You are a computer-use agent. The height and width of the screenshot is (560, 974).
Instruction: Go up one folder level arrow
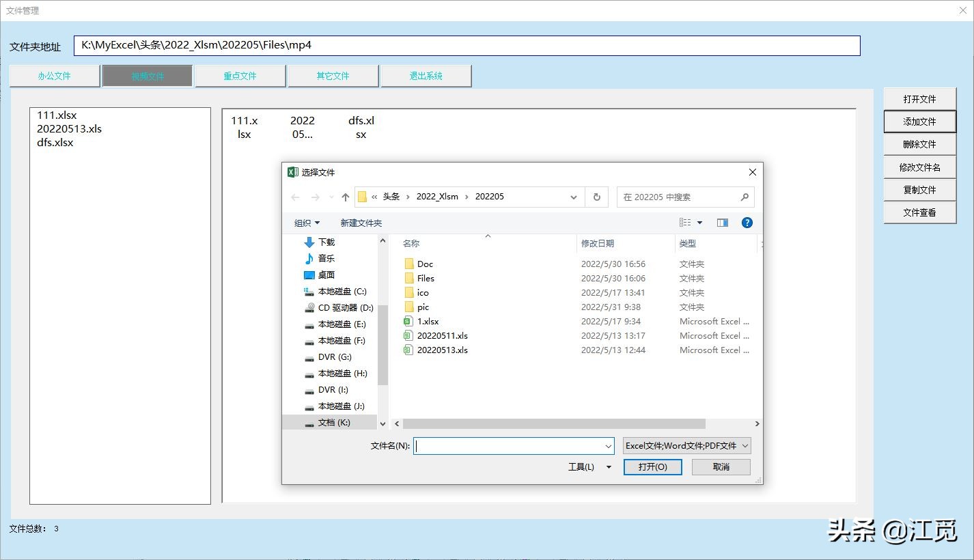(346, 197)
